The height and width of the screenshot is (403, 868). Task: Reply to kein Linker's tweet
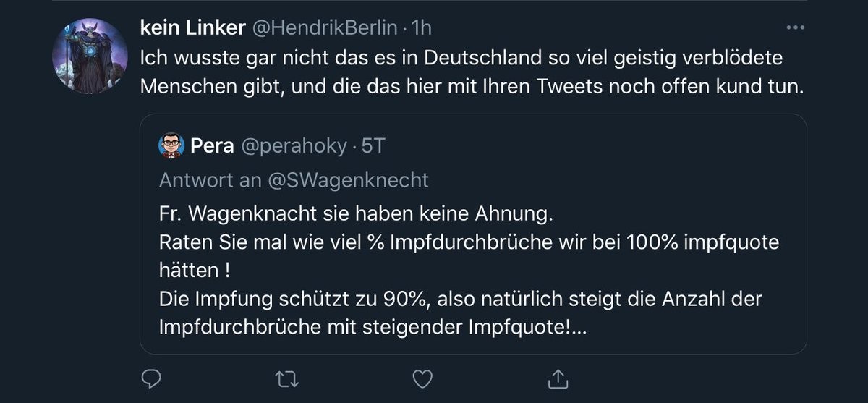(150, 378)
